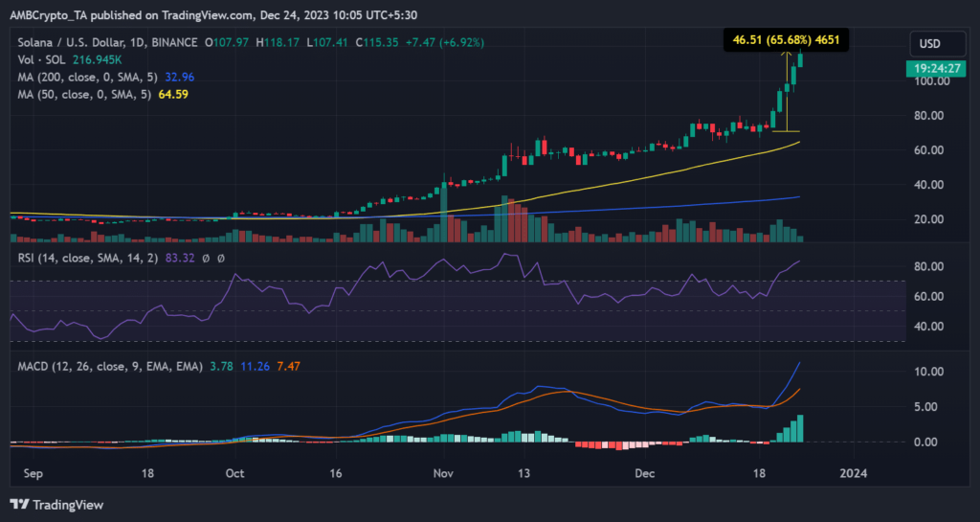Image resolution: width=980 pixels, height=522 pixels.
Task: Click the 2024 label on the time axis
Action: (853, 473)
